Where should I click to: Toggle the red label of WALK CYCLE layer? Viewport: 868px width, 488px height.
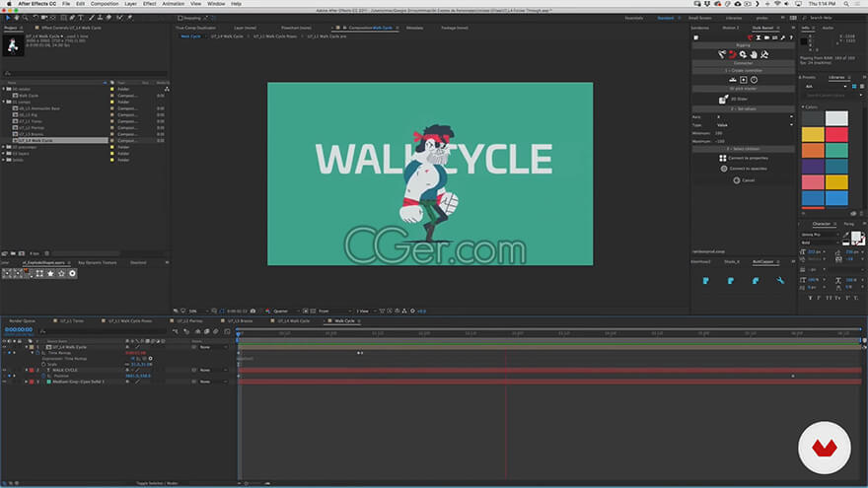click(32, 370)
